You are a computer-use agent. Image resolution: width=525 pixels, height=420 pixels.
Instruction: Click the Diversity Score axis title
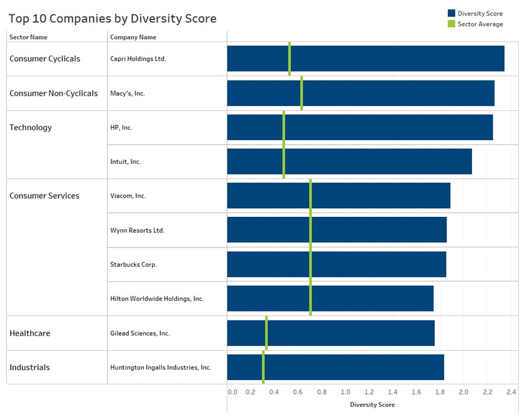click(x=372, y=404)
